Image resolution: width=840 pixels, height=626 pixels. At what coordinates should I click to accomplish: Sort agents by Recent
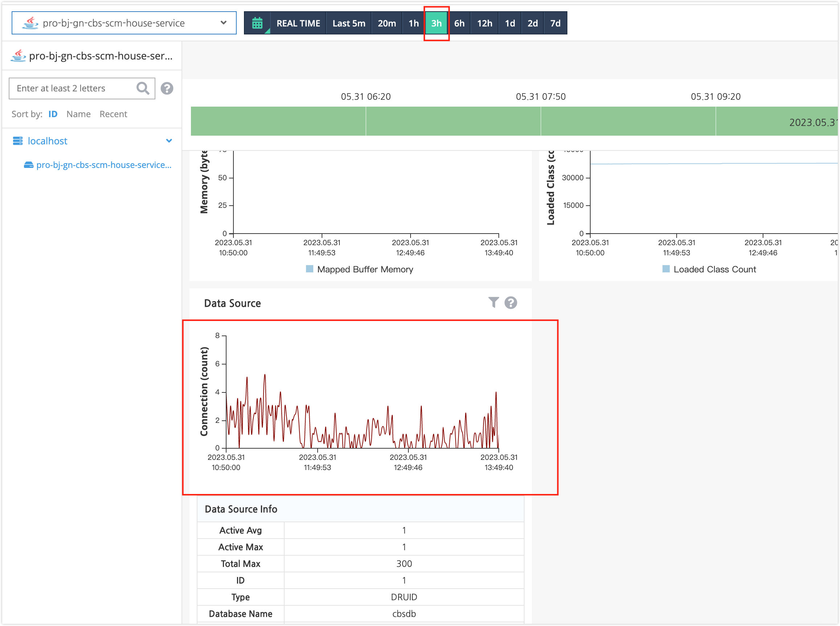point(113,114)
